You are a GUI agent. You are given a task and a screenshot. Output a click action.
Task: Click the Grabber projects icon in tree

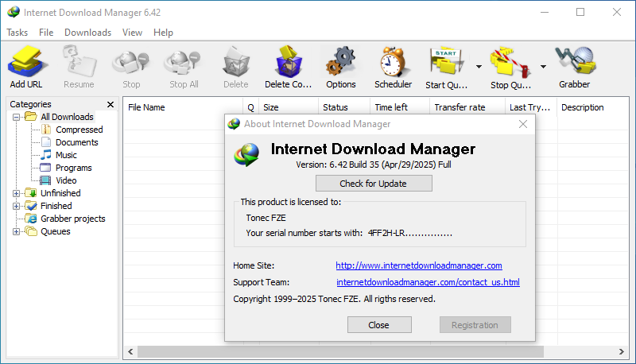pyautogui.click(x=31, y=219)
